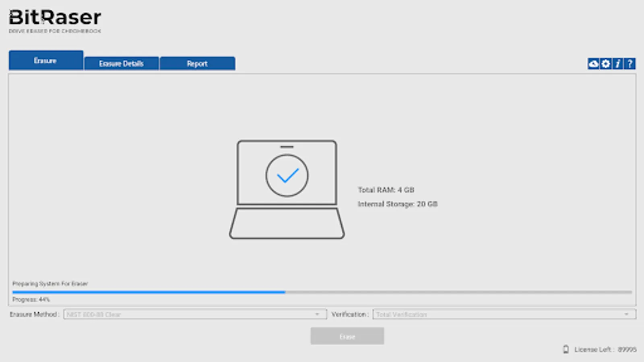Click the laptop illustration with the checkmark
The height and width of the screenshot is (362, 644).
coord(287,189)
